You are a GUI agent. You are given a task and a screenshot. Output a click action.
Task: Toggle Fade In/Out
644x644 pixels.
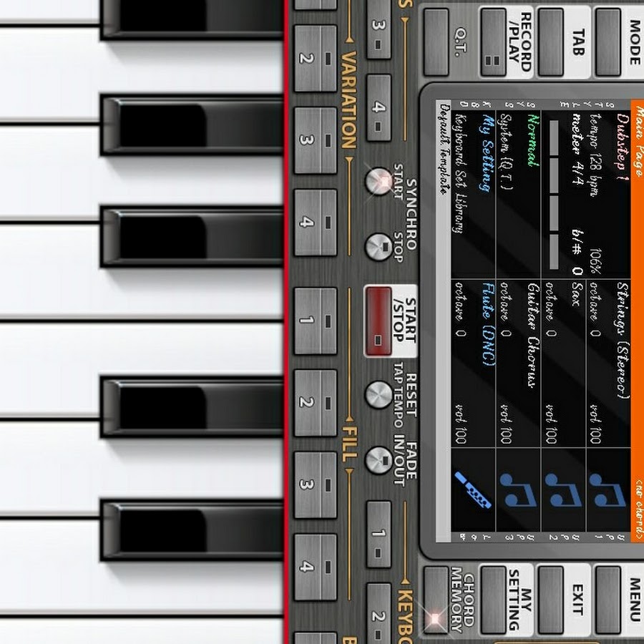[x=379, y=460]
